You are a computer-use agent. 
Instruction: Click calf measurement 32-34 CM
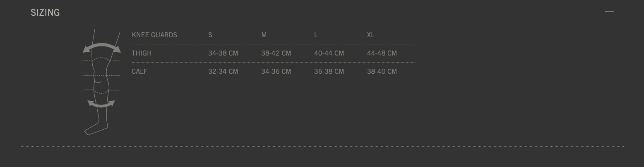223,72
